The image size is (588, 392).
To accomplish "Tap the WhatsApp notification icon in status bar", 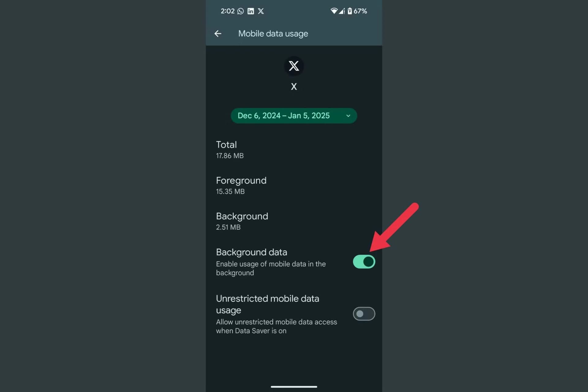I will coord(241,11).
